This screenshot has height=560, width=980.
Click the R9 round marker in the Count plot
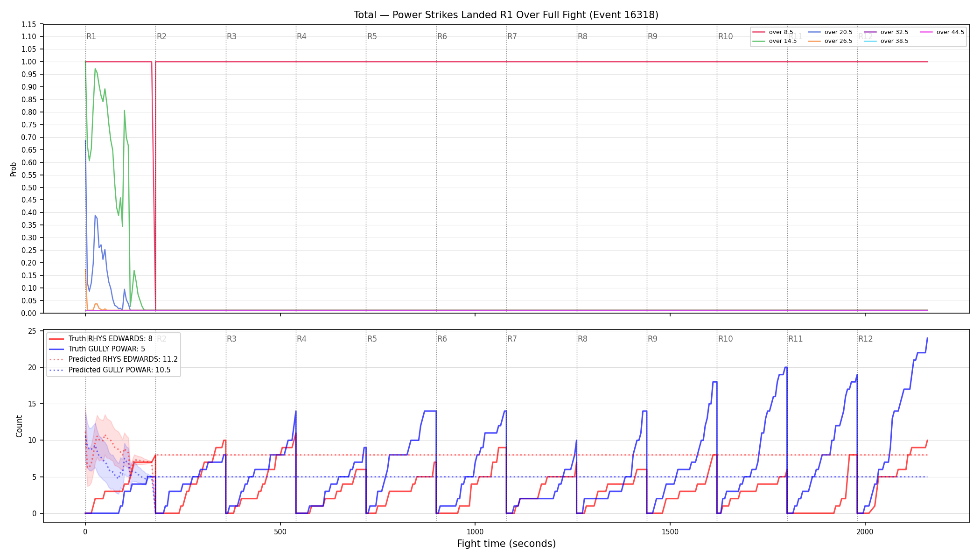click(x=652, y=339)
